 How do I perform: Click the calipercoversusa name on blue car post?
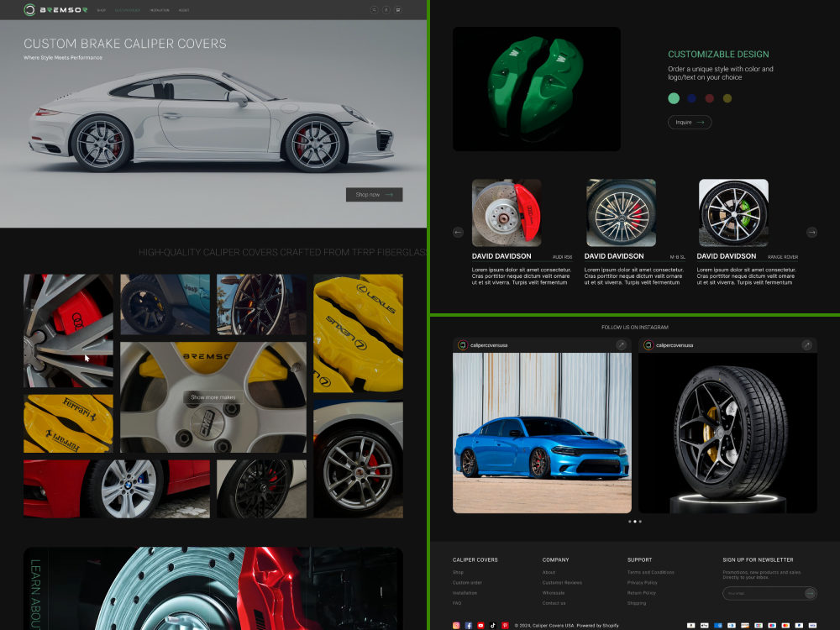click(489, 345)
